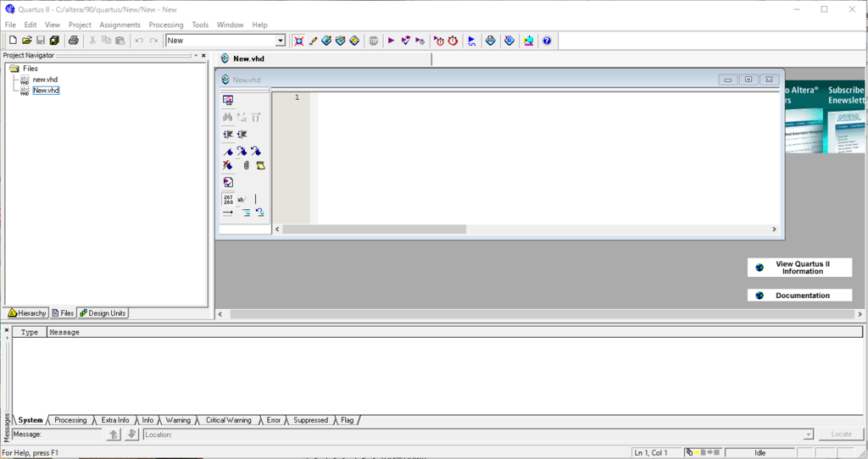Open the Processing messages tab

[70, 420]
